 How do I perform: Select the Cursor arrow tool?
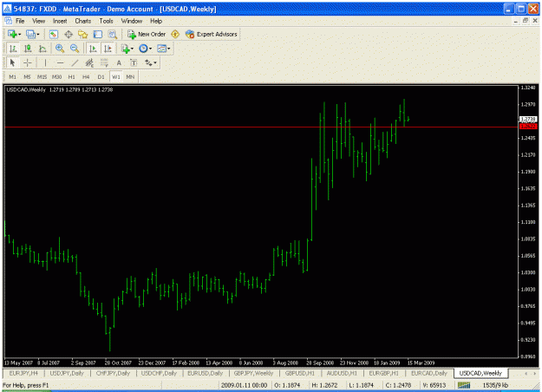click(13, 62)
